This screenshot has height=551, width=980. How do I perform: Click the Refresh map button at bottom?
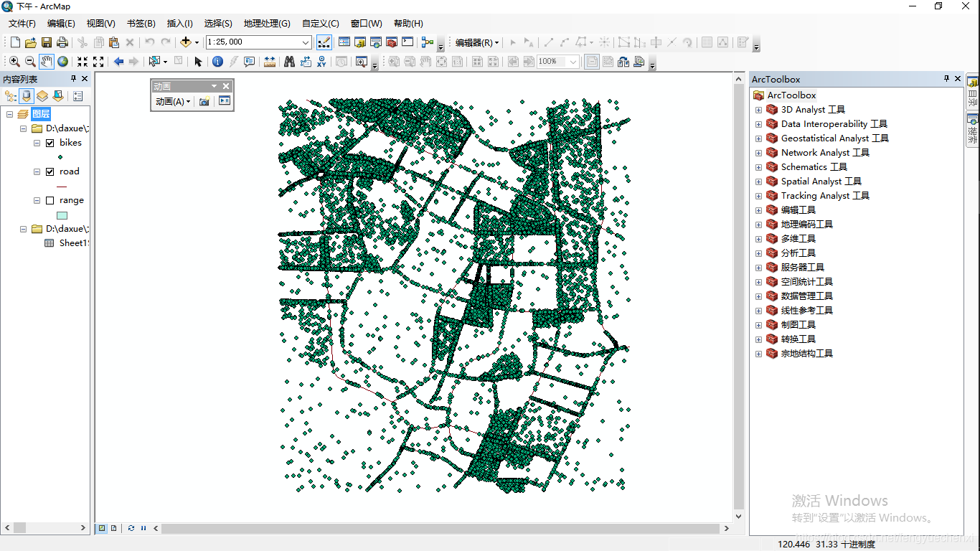coord(131,528)
